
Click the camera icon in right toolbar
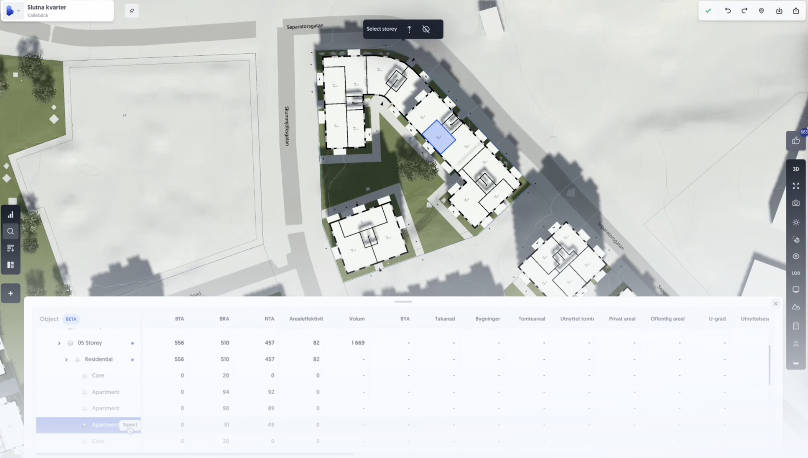click(x=796, y=203)
